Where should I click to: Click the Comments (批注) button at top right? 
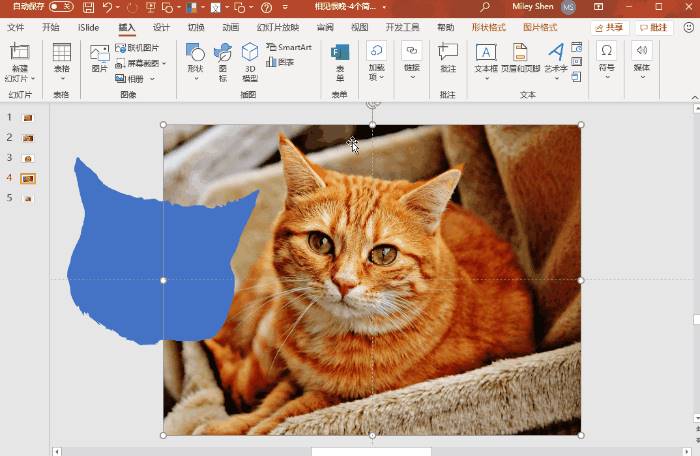pyautogui.click(x=654, y=28)
